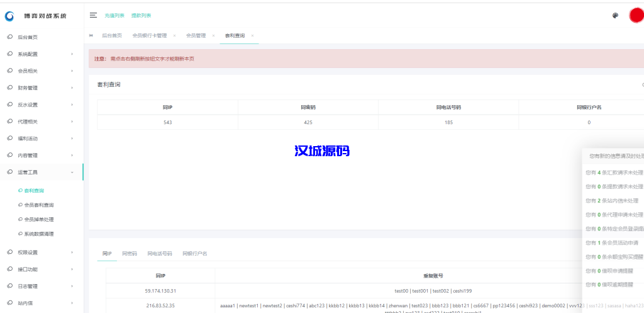Image resolution: width=644 pixels, height=313 pixels.
Task: Select the 同电话号码 results tab
Action: pos(160,253)
